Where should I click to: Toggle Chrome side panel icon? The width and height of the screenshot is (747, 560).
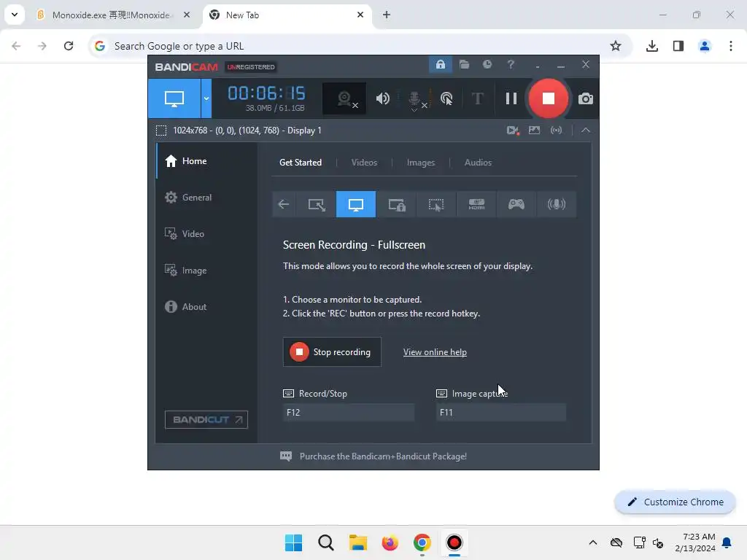678,46
